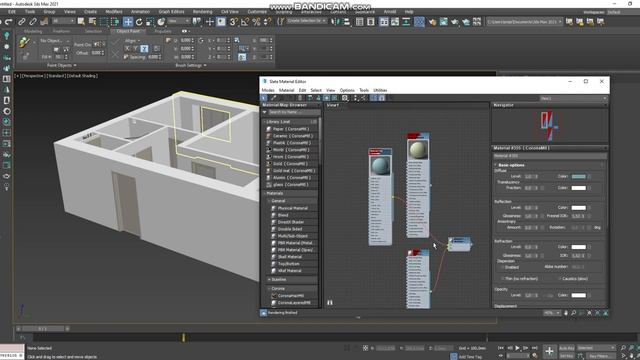This screenshot has height=360, width=640.
Task: Click Select tool arrow in Slate editor toolbar
Action: [264, 98]
